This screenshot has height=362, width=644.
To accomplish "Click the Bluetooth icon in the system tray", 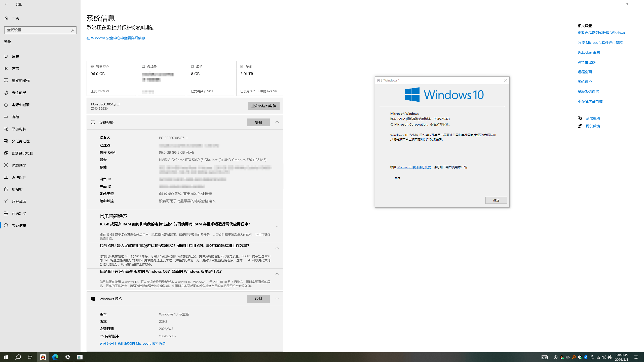I will pyautogui.click(x=586, y=357).
